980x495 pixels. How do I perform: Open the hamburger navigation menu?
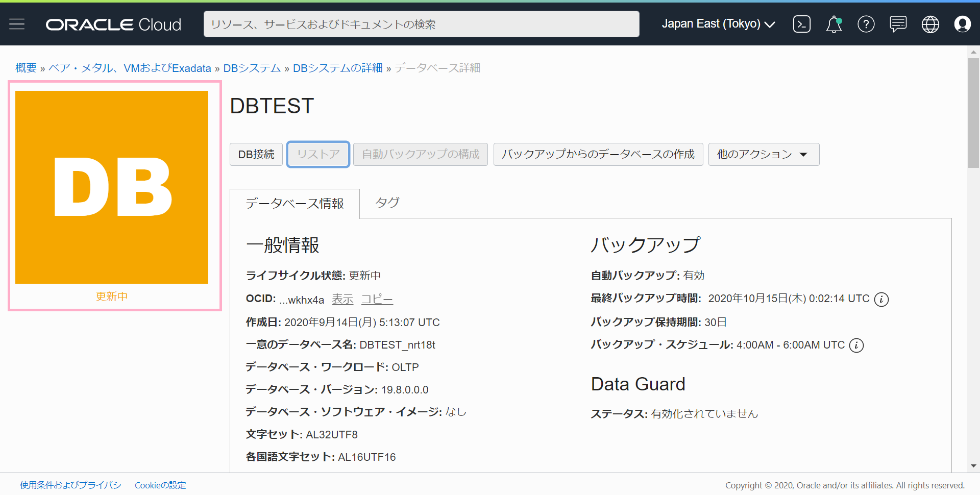coord(17,24)
